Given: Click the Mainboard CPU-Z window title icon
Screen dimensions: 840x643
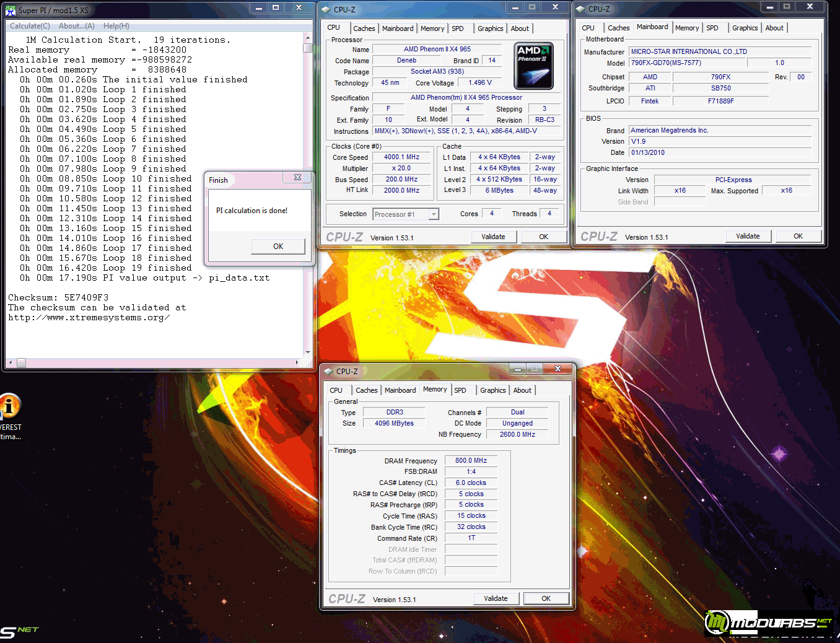Looking at the screenshot, I should [580, 9].
